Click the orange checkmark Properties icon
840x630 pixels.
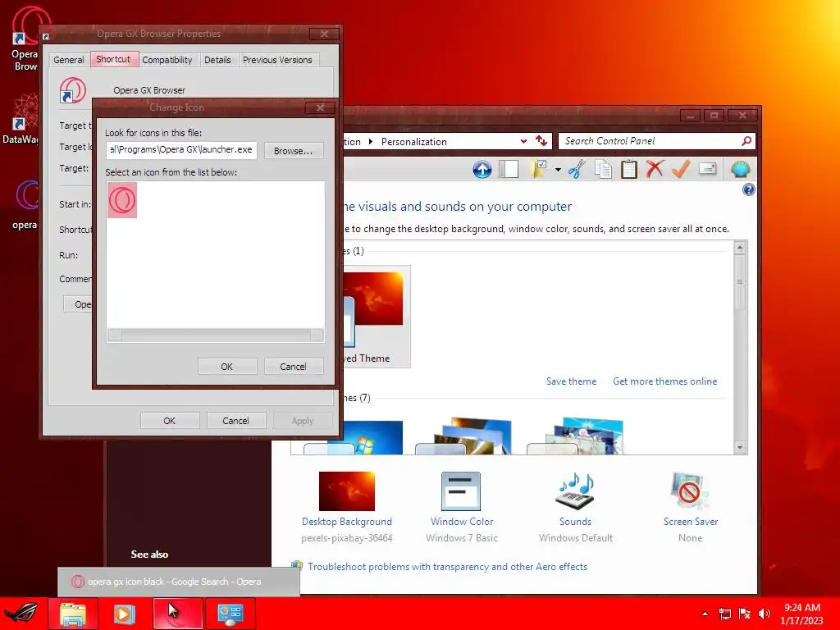click(680, 169)
